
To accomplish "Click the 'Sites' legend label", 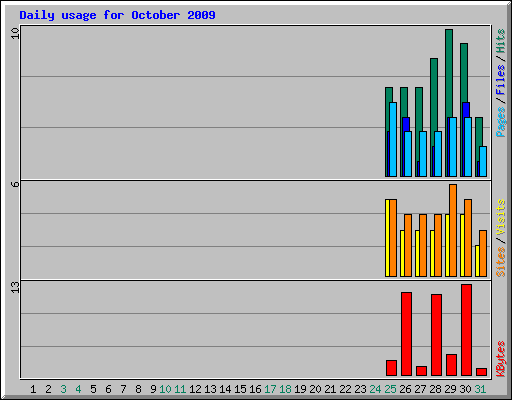I will [x=500, y=262].
